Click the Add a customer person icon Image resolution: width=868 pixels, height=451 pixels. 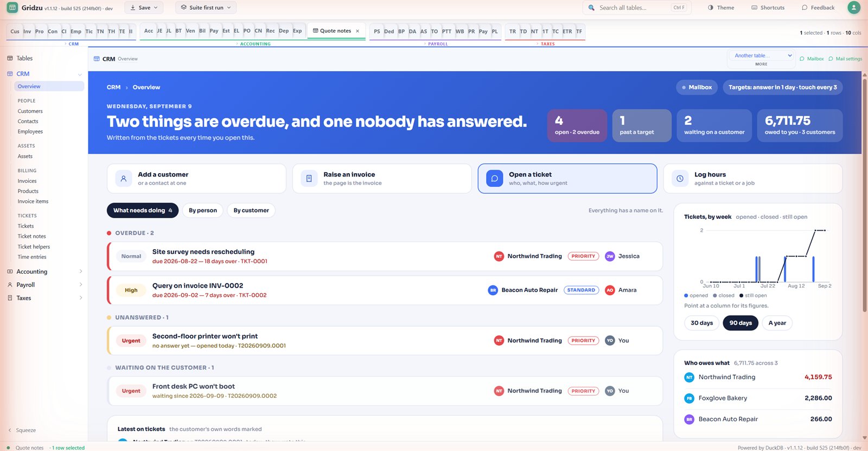(x=124, y=179)
